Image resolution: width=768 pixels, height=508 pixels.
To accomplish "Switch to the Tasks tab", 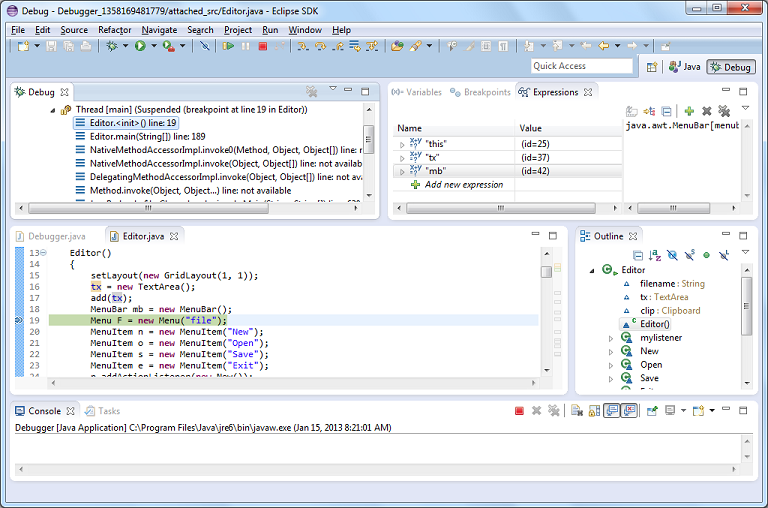I will click(102, 411).
